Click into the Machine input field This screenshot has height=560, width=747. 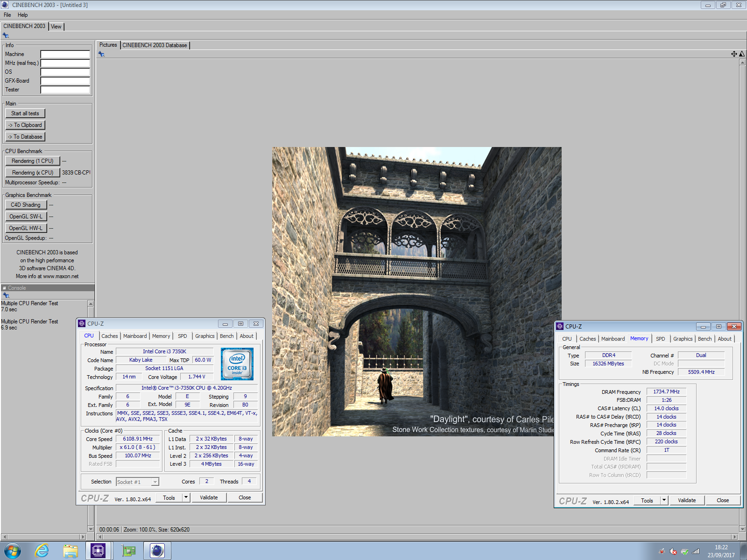(x=65, y=54)
